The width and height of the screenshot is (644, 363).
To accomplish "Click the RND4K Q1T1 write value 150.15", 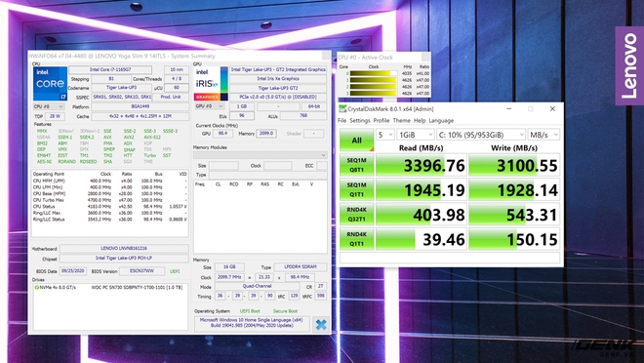I will tap(514, 239).
